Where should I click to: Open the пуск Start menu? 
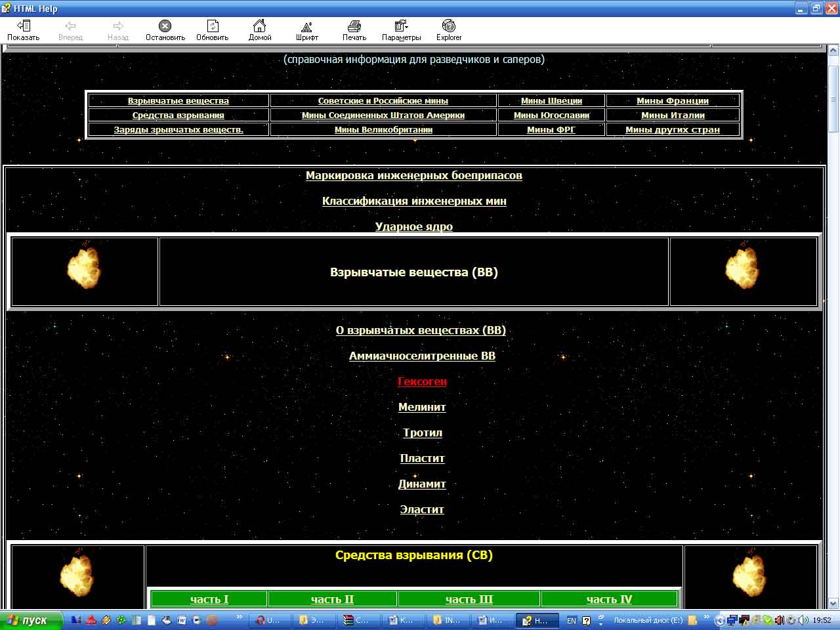click(x=31, y=620)
